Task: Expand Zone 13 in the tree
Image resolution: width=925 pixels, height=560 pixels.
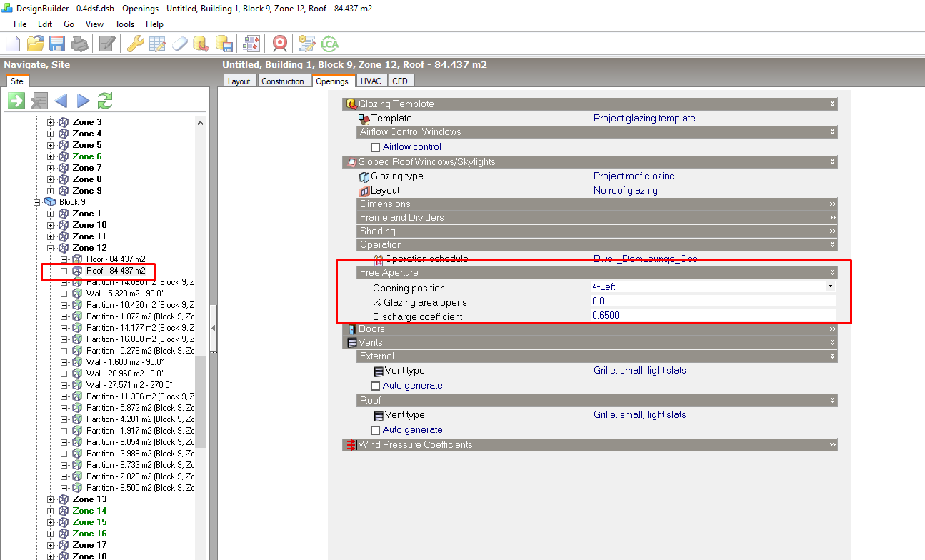Action: coord(50,499)
